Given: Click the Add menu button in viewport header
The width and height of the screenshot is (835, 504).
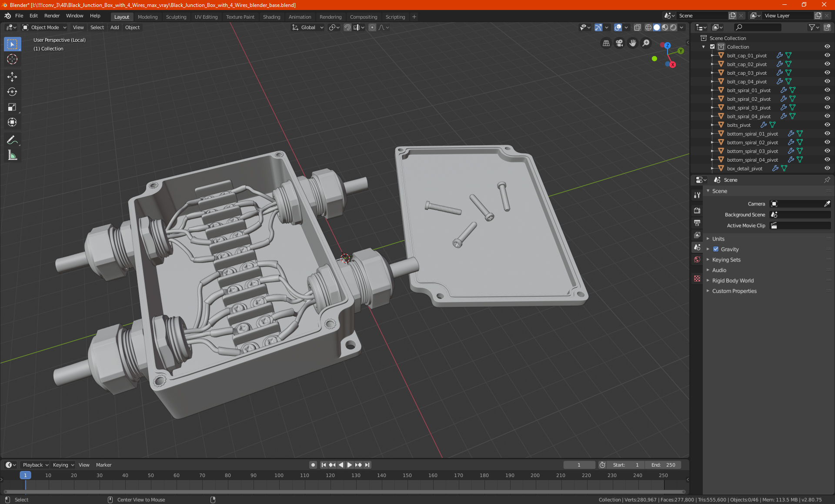Looking at the screenshot, I should click(114, 27).
